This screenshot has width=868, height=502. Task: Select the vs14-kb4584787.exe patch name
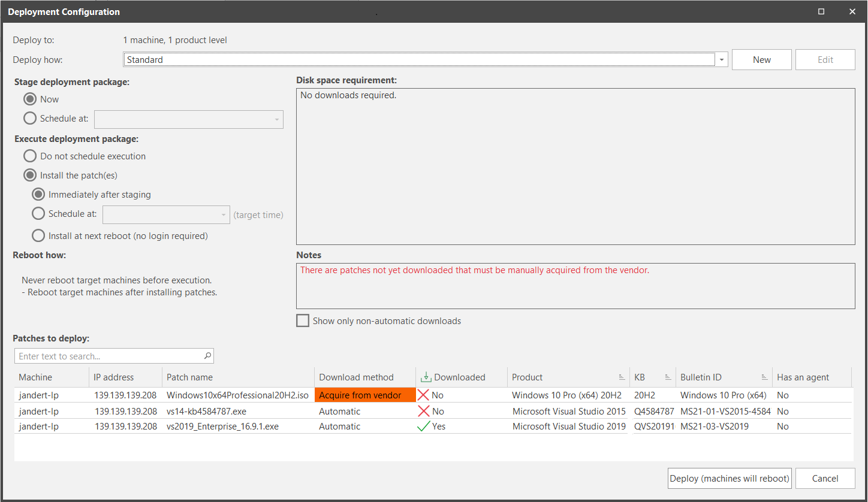point(206,412)
